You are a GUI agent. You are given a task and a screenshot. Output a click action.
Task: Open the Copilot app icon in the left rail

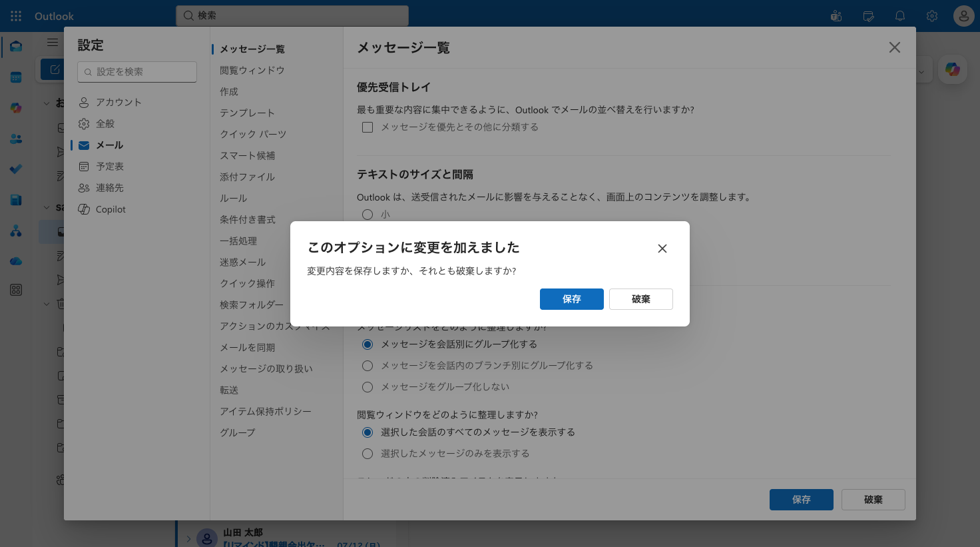(x=16, y=108)
